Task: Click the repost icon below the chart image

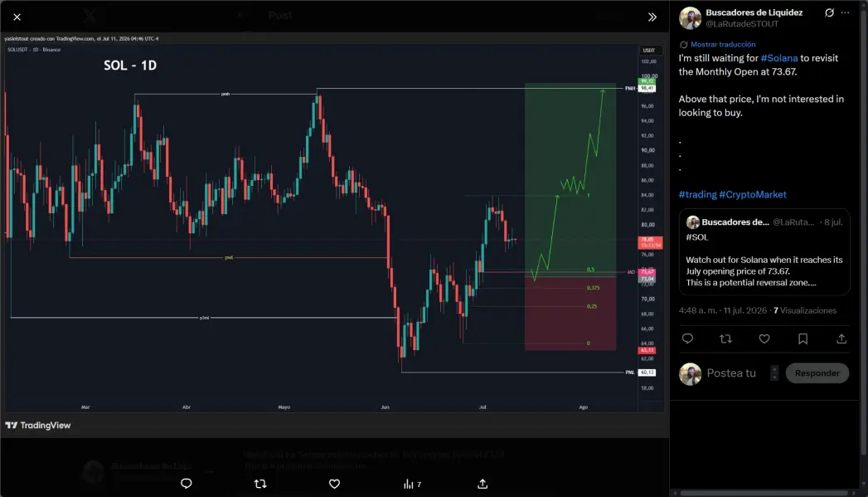Action: (x=260, y=484)
